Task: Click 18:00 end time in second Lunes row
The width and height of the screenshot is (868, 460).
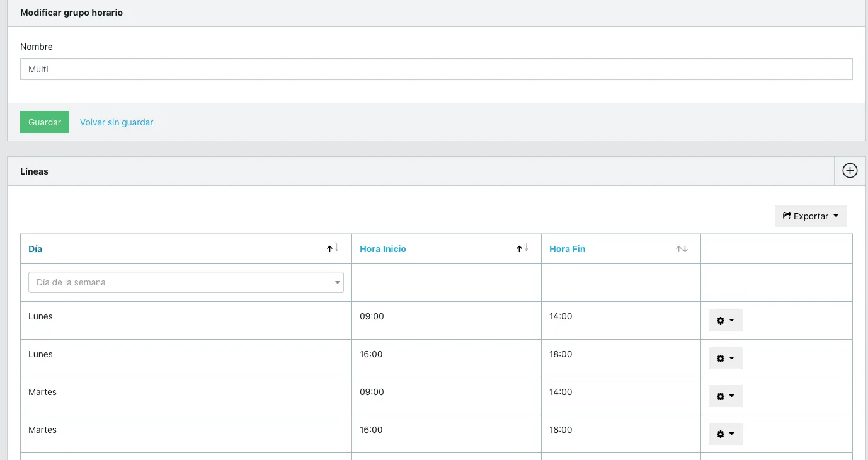Action: click(x=561, y=354)
